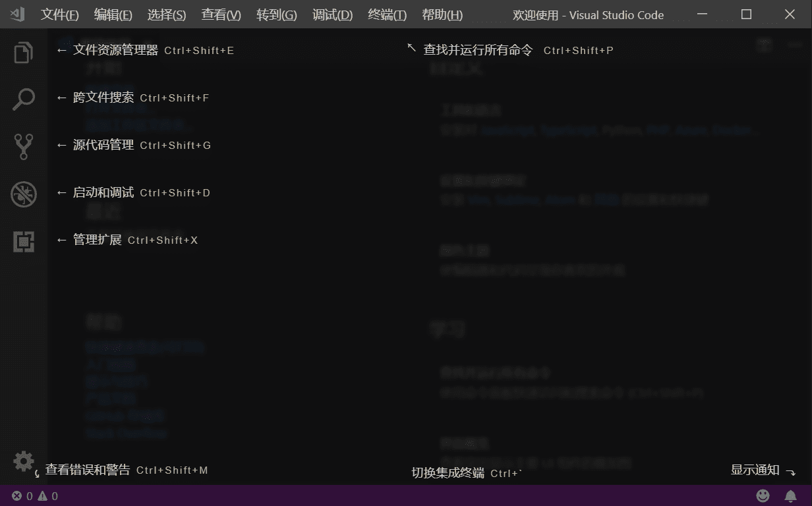The height and width of the screenshot is (506, 812).
Task: Open the 终端(T) menu
Action: pyautogui.click(x=387, y=14)
